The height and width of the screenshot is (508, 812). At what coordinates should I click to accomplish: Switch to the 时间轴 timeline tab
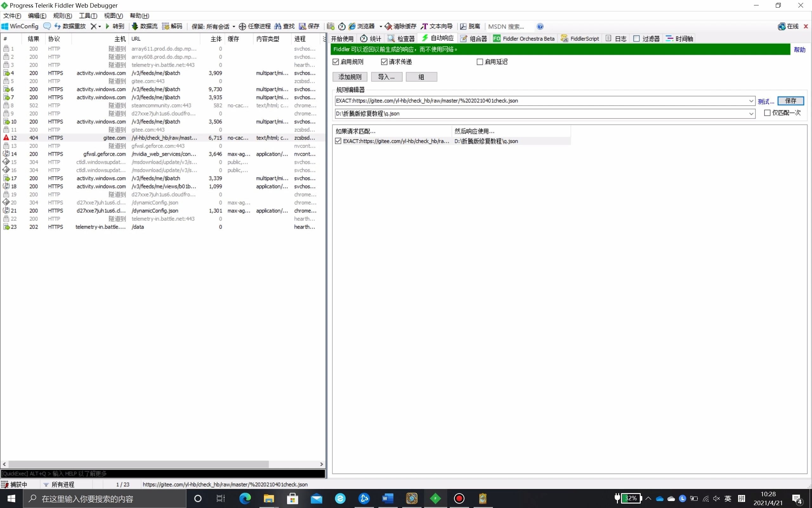[x=680, y=39]
